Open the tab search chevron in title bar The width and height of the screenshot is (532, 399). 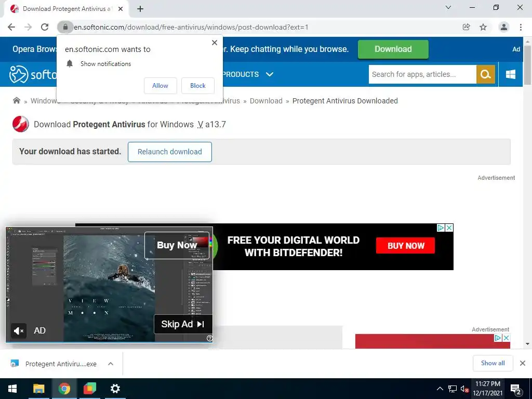point(448,7)
